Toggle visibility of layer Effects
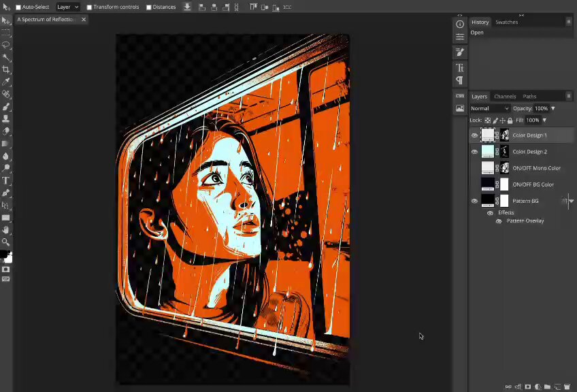 [x=490, y=213]
